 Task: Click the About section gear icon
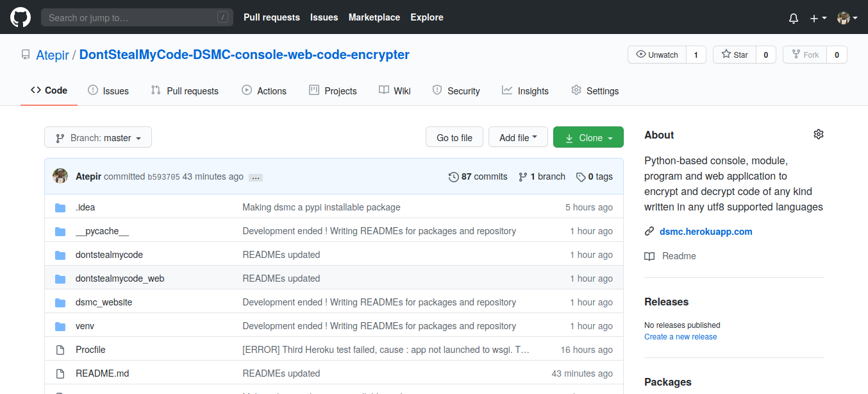(818, 134)
